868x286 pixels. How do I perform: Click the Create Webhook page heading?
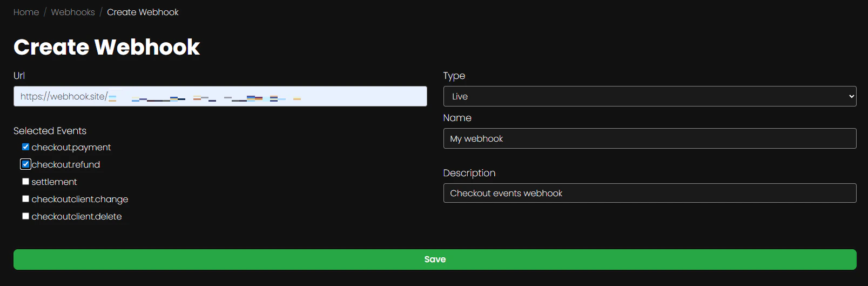106,47
